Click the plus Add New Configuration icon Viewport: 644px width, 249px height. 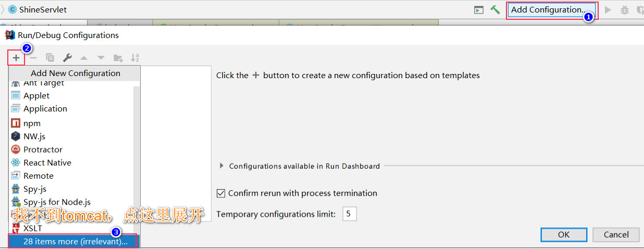16,58
